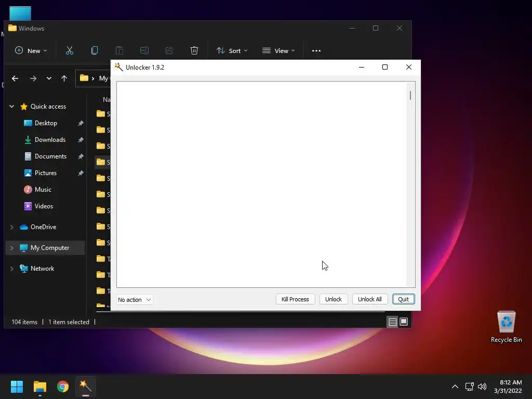Open recent locations chevron beside forward arrow

coord(49,78)
